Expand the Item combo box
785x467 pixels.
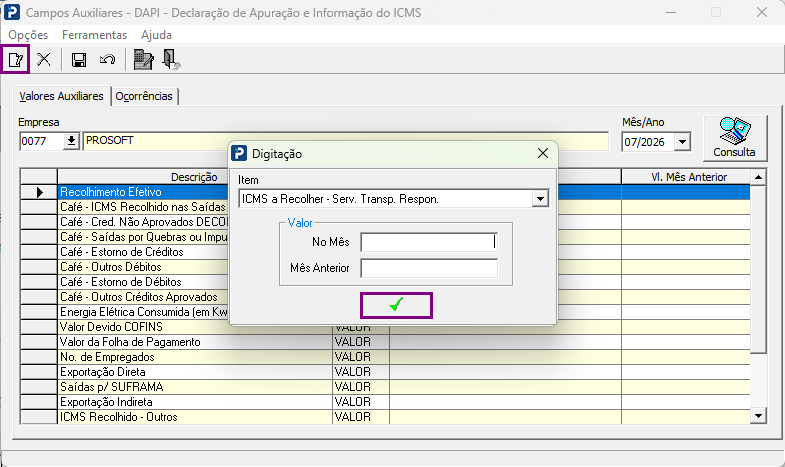tap(540, 199)
